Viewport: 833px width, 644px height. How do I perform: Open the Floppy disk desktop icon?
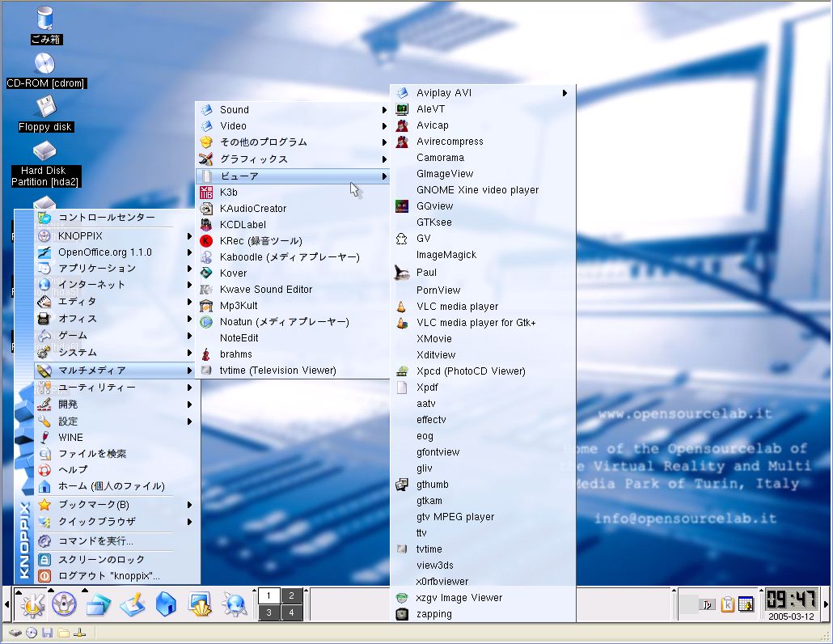[45, 114]
